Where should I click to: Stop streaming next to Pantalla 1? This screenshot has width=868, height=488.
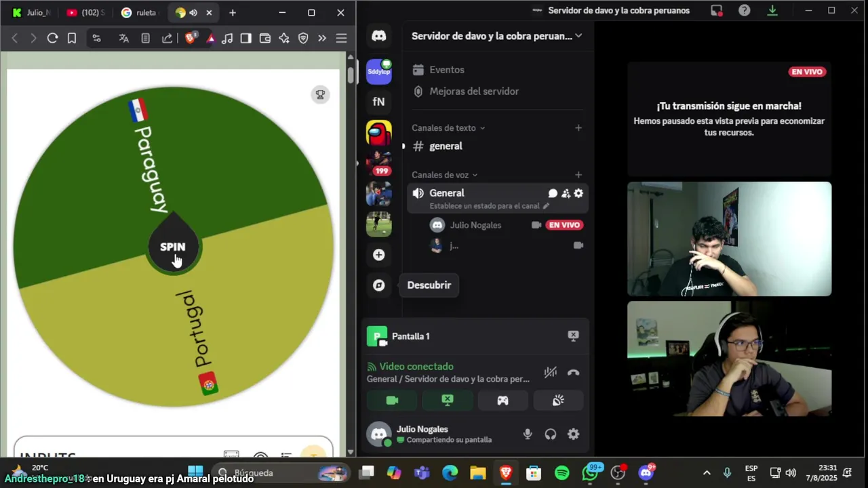[573, 335]
